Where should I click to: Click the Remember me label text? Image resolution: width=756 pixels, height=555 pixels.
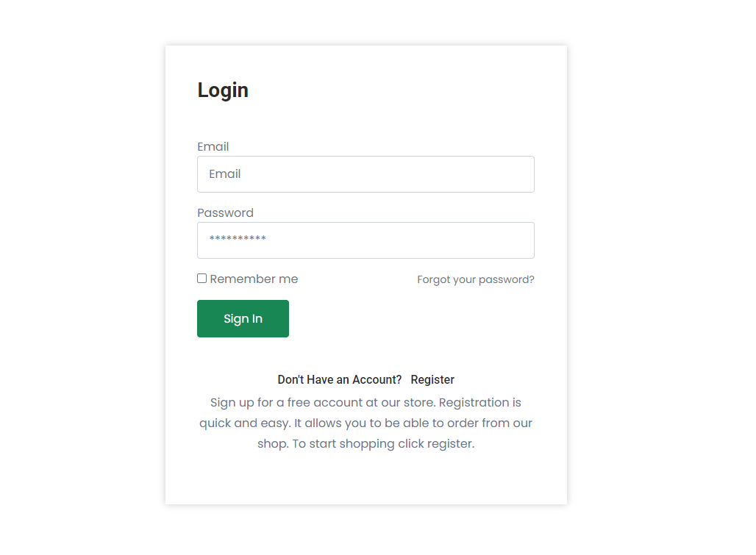click(x=254, y=279)
